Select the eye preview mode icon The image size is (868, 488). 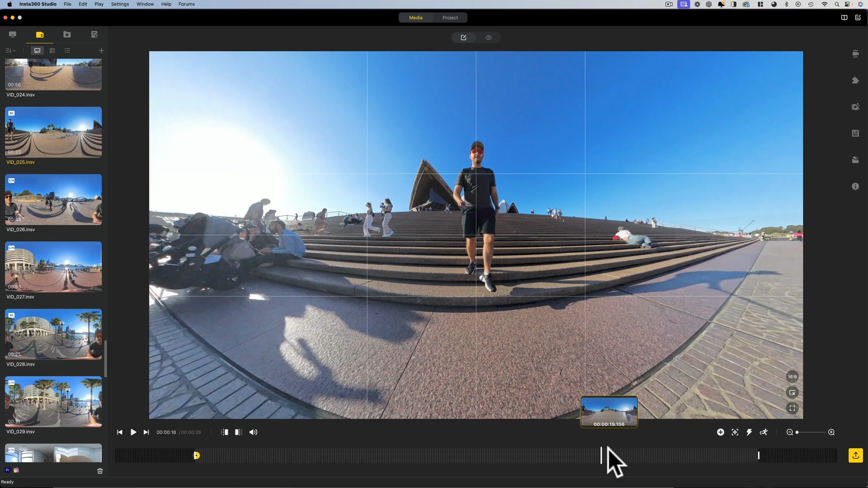[x=489, y=38]
